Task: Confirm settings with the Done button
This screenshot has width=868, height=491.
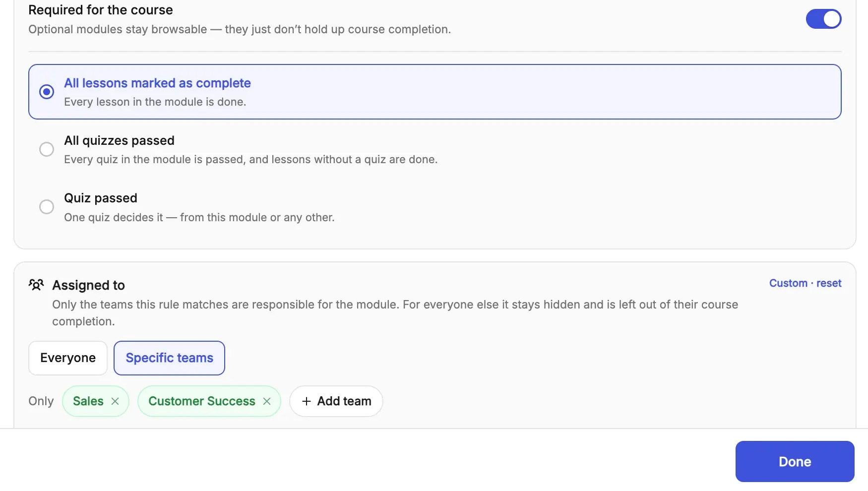Action: (x=795, y=461)
